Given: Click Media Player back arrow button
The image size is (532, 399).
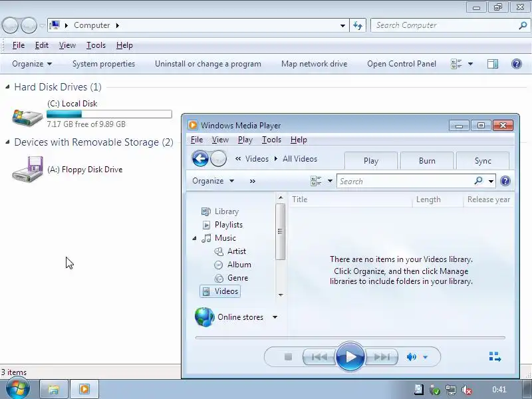Looking at the screenshot, I should pos(200,158).
